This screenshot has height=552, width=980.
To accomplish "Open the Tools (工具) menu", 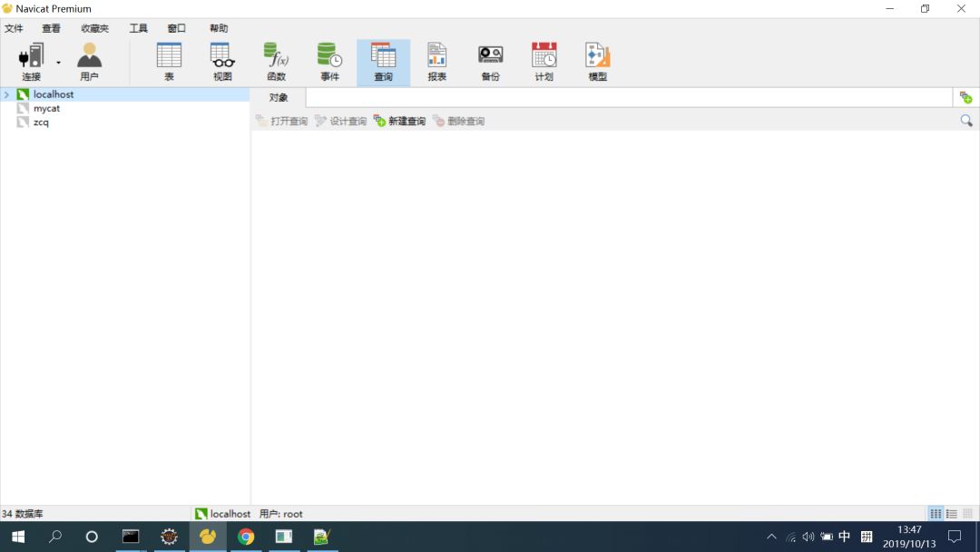I will [138, 28].
